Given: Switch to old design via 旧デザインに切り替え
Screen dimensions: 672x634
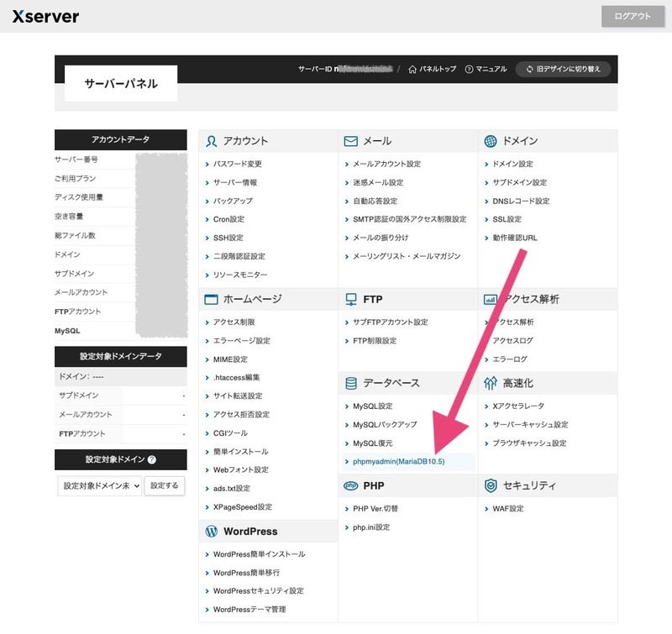Looking at the screenshot, I should point(563,69).
